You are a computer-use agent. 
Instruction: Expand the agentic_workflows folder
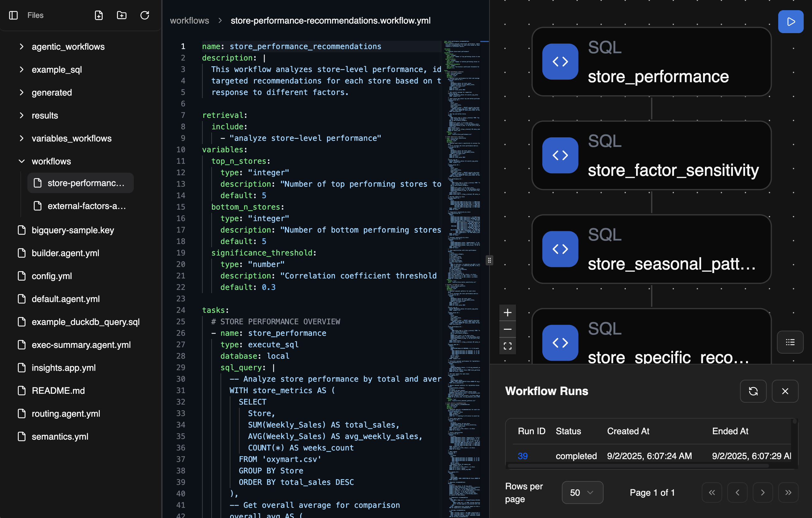pos(68,47)
